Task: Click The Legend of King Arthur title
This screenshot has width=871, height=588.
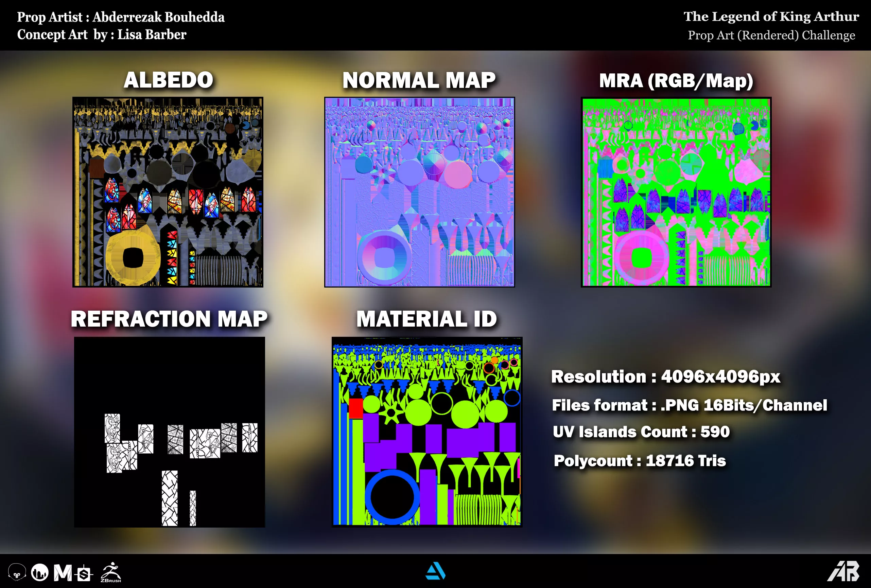Action: click(x=771, y=17)
